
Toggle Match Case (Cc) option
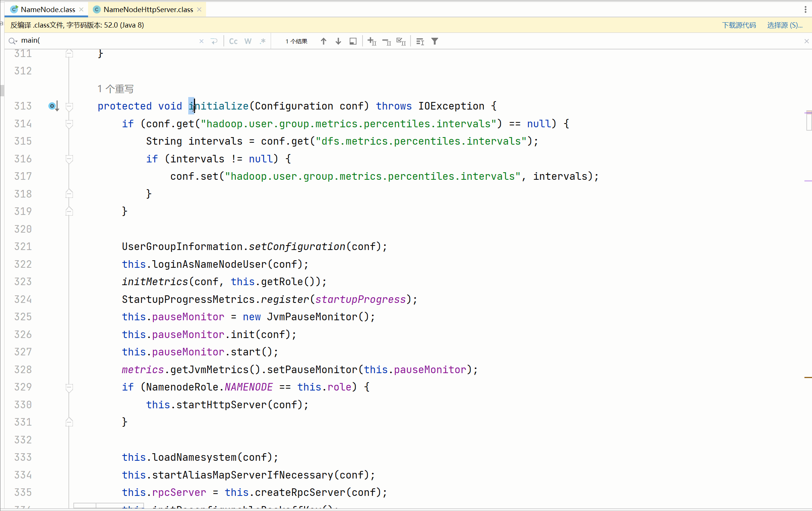tap(233, 41)
